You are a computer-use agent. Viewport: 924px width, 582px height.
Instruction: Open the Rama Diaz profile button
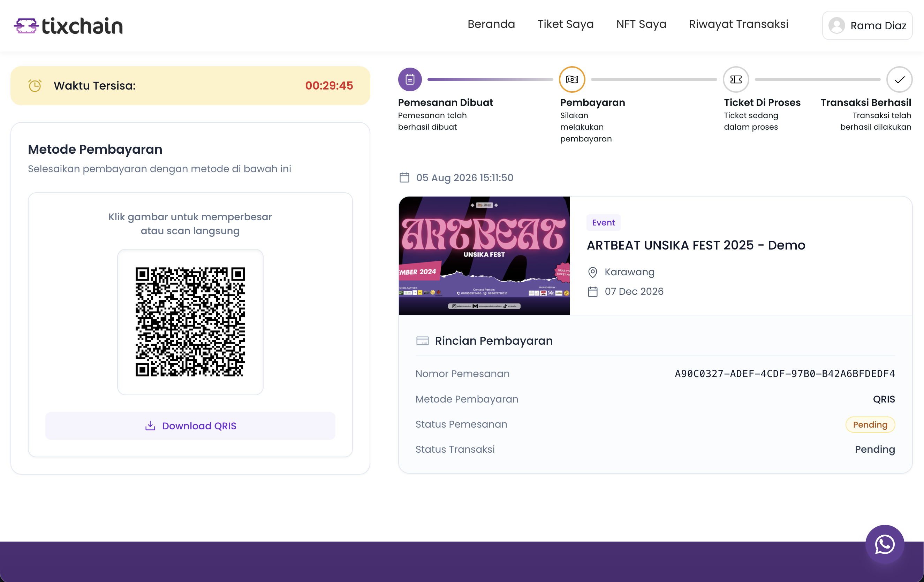click(x=867, y=26)
